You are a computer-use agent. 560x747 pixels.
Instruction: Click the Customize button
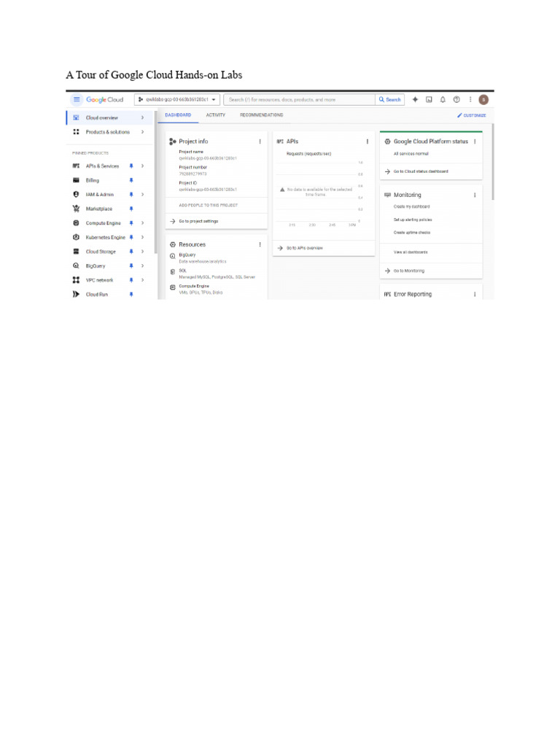472,115
